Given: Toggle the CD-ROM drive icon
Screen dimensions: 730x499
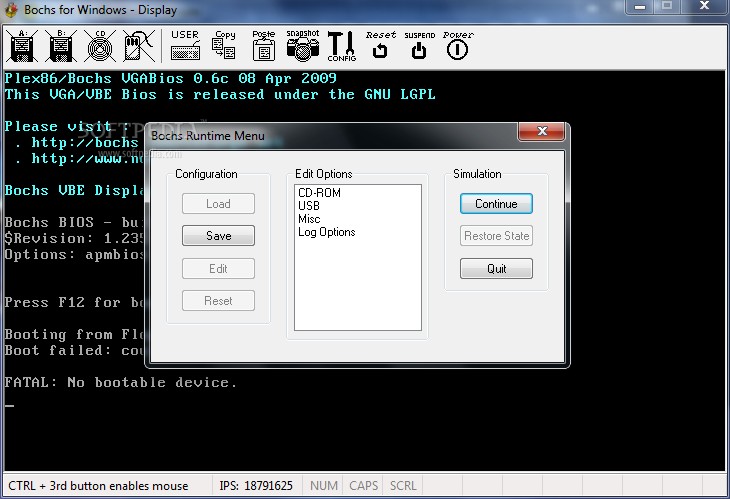Looking at the screenshot, I should tap(100, 46).
